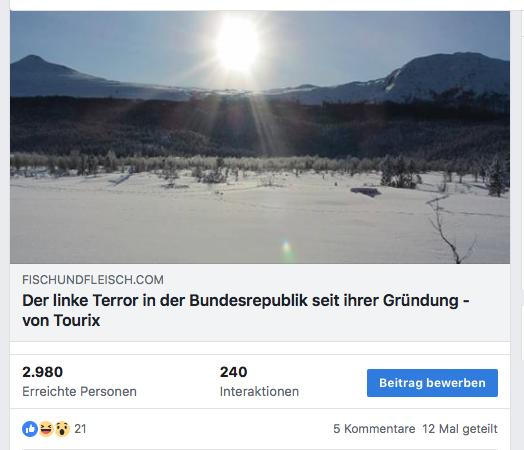Open the 240 interactions number
524x450 pixels.
233,372
